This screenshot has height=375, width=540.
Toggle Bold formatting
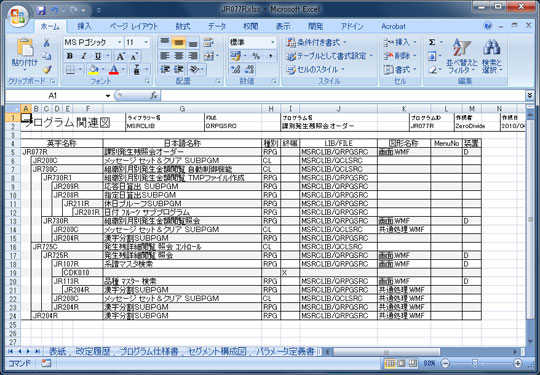[69, 56]
